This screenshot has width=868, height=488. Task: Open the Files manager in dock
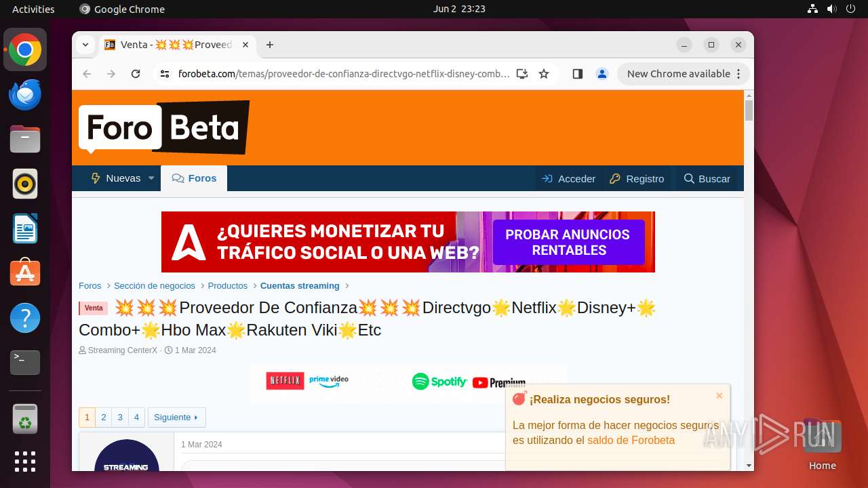point(25,140)
